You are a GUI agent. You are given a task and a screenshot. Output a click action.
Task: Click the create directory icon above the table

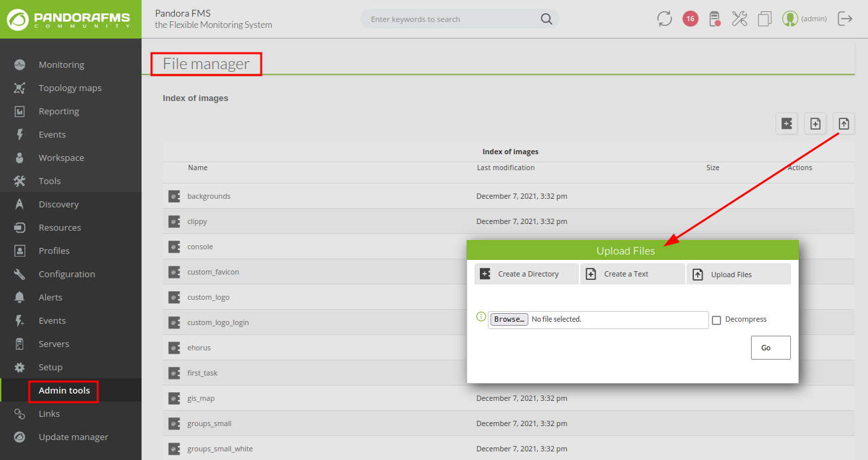click(x=787, y=124)
